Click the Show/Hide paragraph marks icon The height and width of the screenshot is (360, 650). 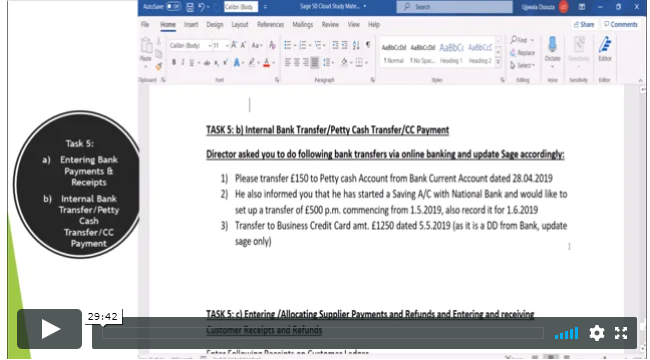[x=368, y=45]
